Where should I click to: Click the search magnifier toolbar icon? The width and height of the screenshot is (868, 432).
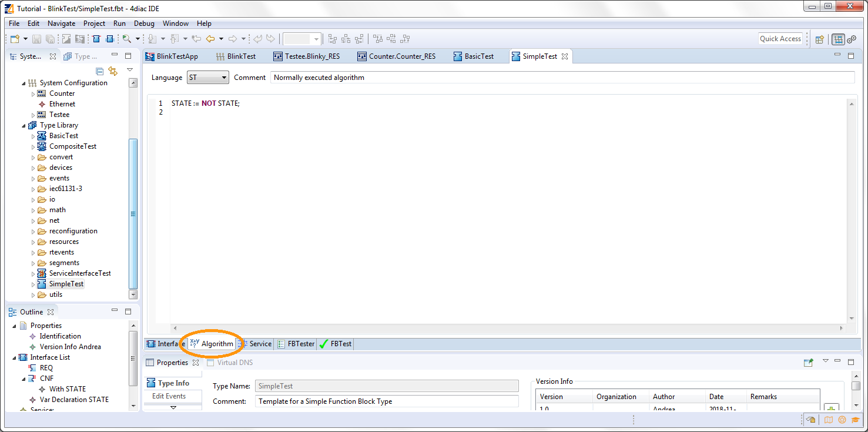126,39
